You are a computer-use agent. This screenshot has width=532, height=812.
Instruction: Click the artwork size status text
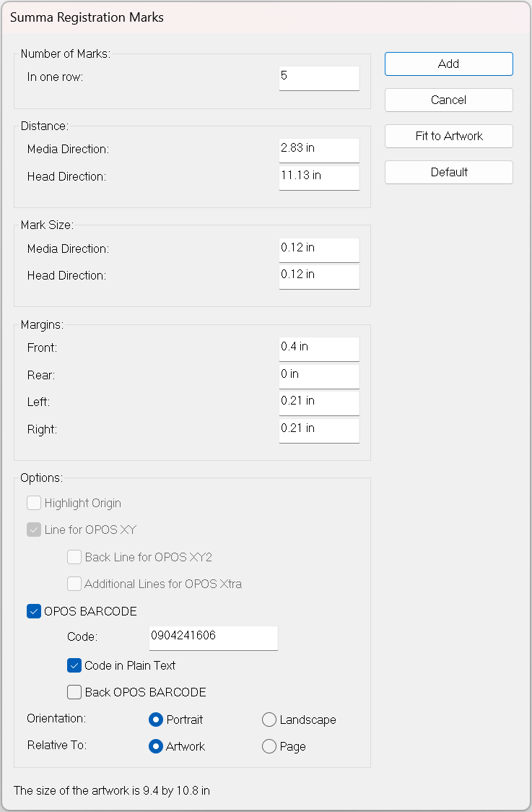pyautogui.click(x=112, y=791)
